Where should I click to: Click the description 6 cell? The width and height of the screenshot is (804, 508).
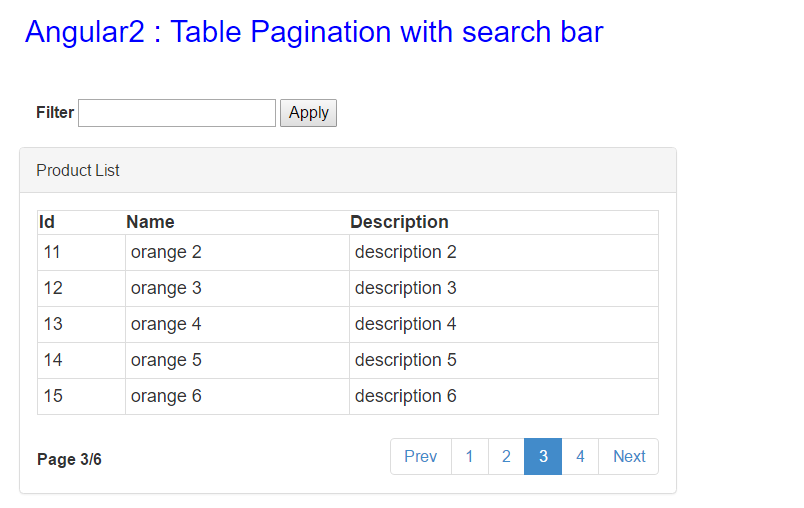pyautogui.click(x=504, y=396)
